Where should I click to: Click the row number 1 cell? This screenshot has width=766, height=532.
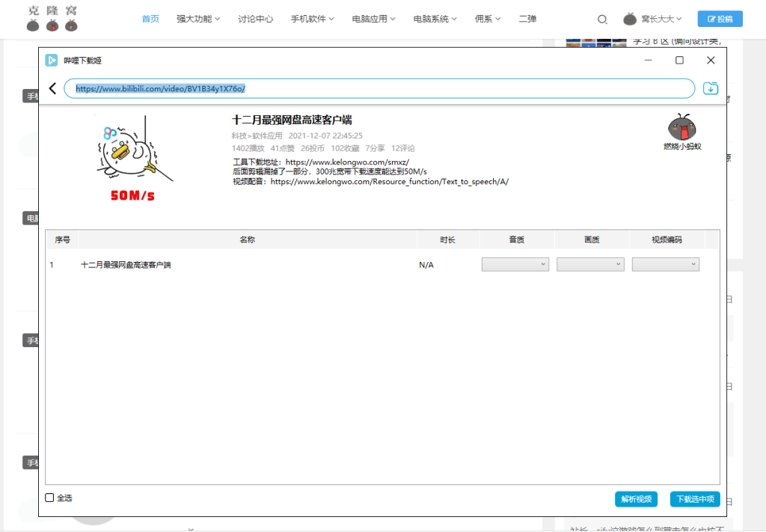coord(52,265)
